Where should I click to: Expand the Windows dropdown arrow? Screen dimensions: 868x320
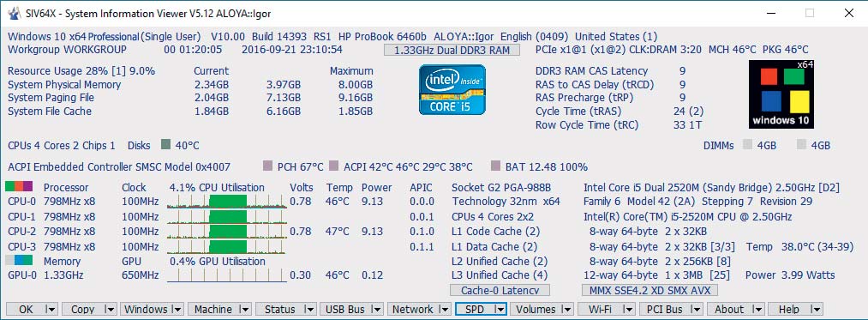[177, 310]
